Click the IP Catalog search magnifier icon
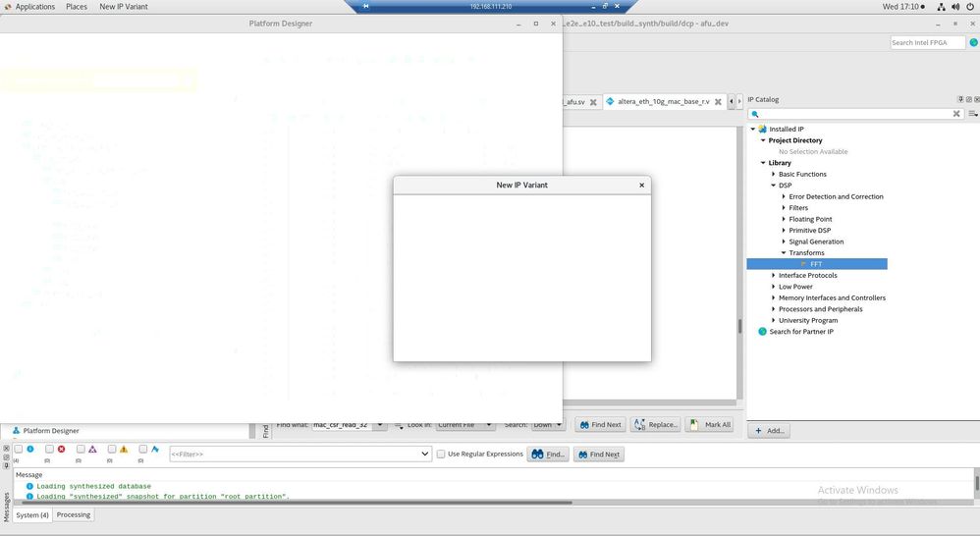The height and width of the screenshot is (536, 980). click(x=755, y=114)
